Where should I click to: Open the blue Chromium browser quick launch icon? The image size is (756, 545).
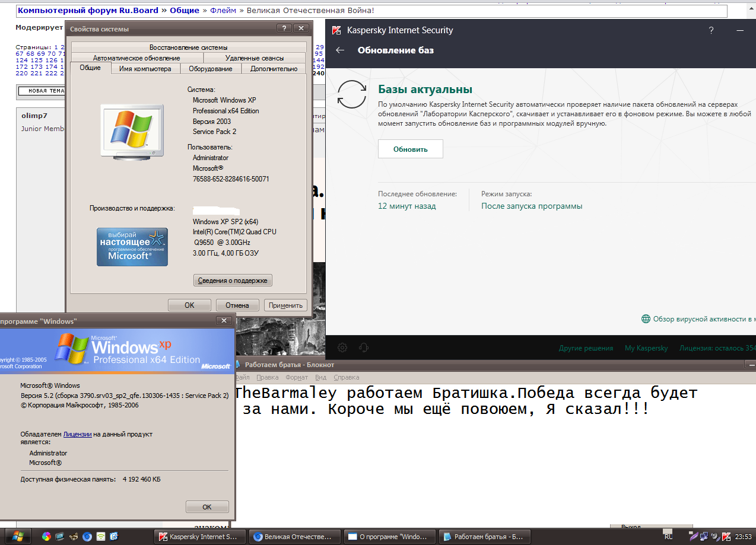[87, 537]
